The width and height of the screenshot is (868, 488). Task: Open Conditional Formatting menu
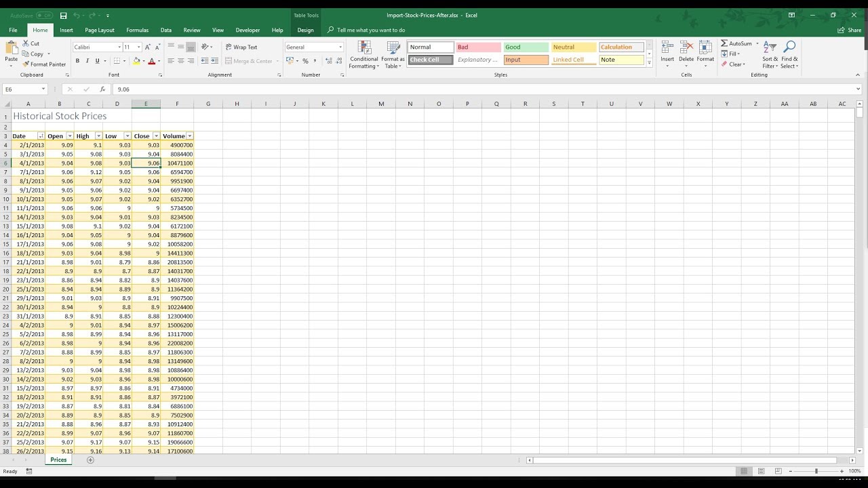click(364, 55)
